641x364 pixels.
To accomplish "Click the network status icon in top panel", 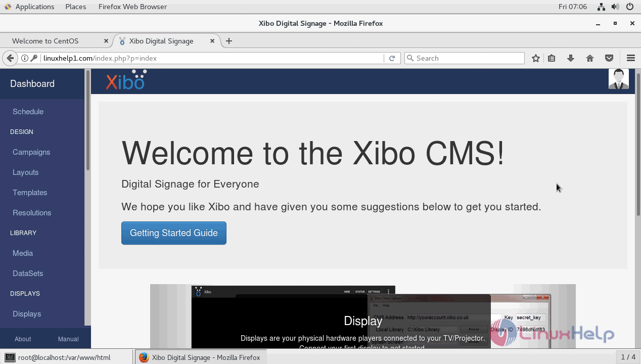I will (601, 7).
